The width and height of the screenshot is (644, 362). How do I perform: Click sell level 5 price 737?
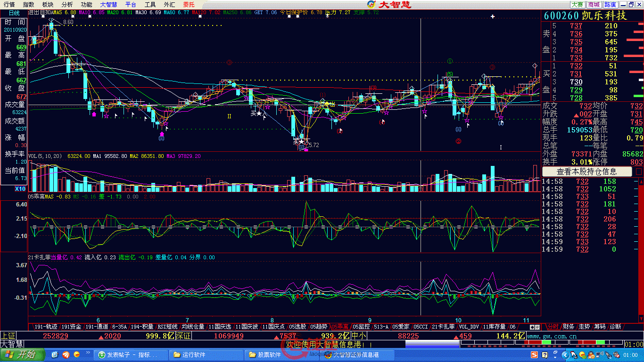[576, 26]
